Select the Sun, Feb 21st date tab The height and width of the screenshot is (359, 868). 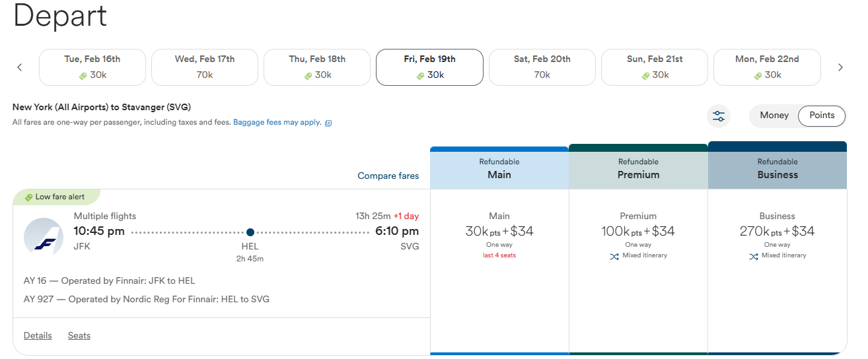pos(655,67)
